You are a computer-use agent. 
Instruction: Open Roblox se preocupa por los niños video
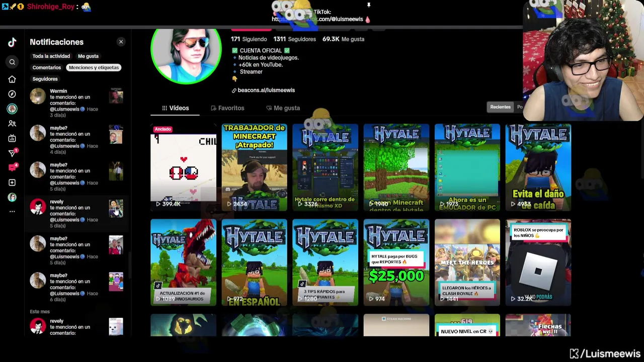(x=538, y=262)
